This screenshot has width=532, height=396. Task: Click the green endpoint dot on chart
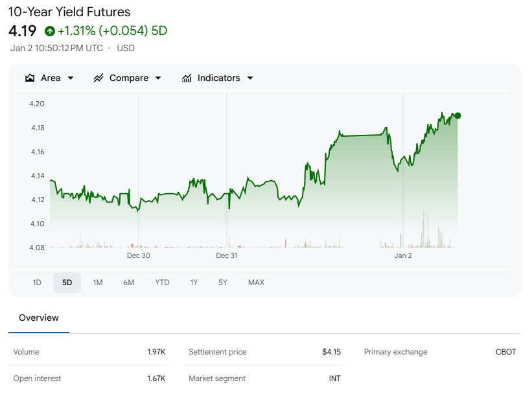click(x=458, y=115)
